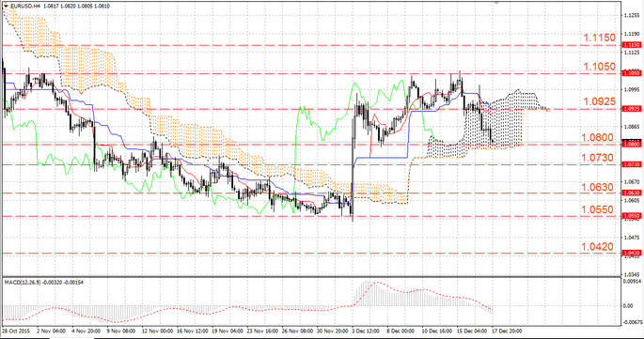Click the large orange 1.1150 level label
644x339 pixels.
600,38
